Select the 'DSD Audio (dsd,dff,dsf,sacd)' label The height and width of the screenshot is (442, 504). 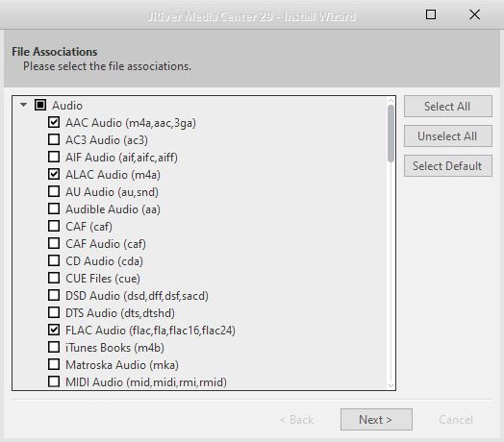137,296
